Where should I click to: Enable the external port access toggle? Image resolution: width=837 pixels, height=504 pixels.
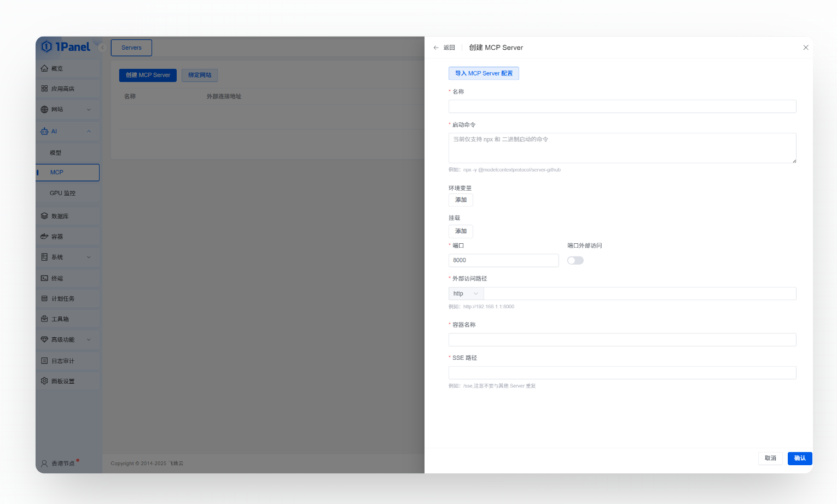pyautogui.click(x=575, y=261)
